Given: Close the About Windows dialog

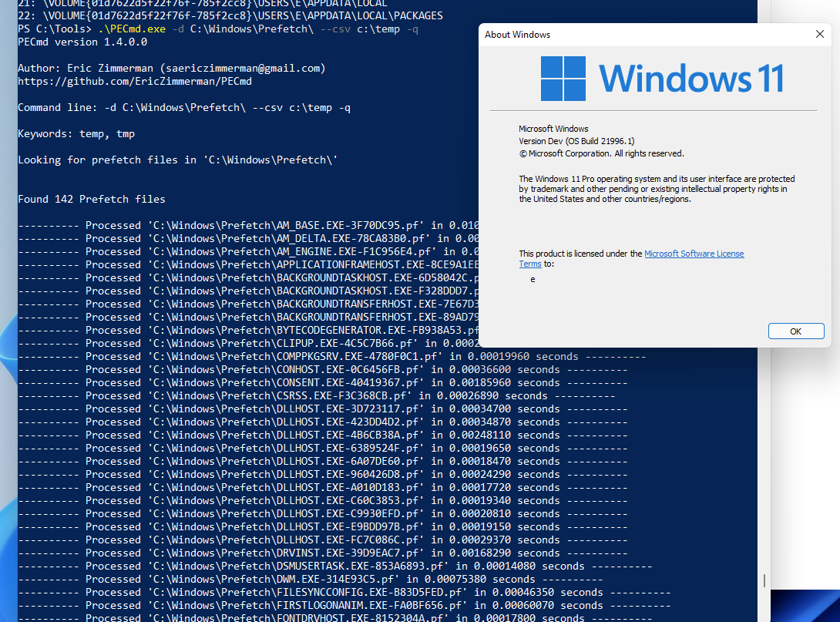Looking at the screenshot, I should [819, 34].
